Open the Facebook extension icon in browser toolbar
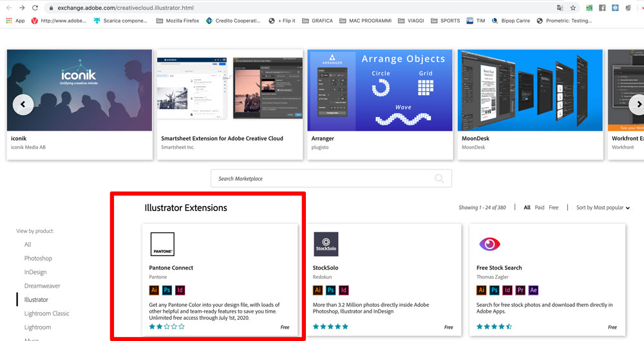644x341 pixels. point(602,8)
